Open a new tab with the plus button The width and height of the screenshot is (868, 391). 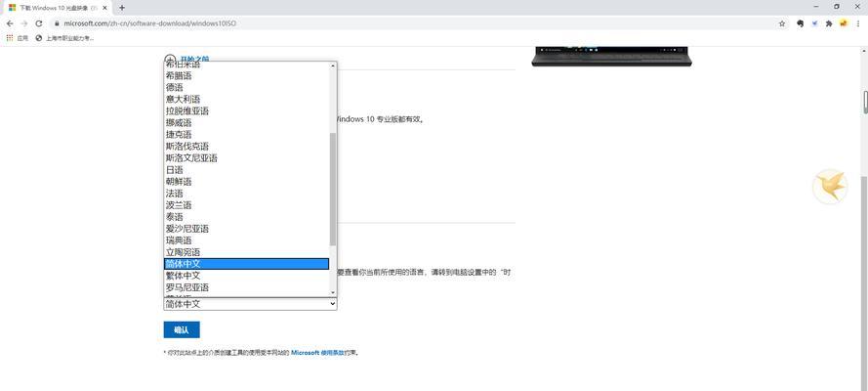[x=122, y=8]
